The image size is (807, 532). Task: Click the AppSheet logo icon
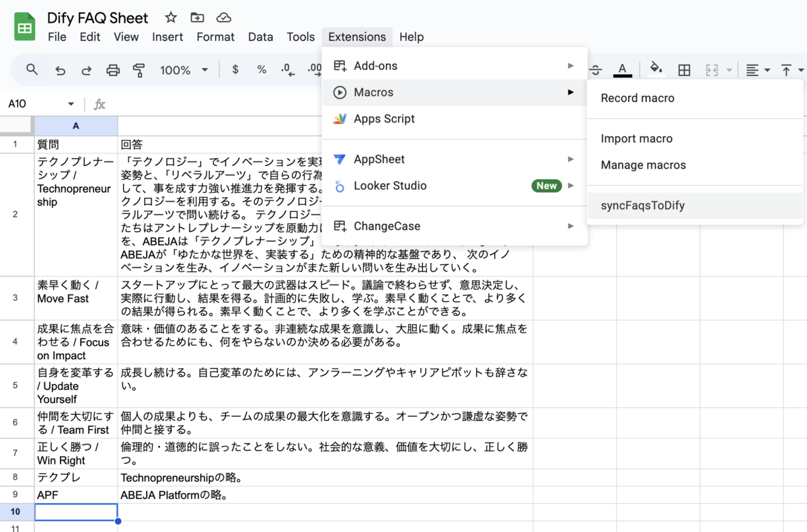(x=340, y=159)
